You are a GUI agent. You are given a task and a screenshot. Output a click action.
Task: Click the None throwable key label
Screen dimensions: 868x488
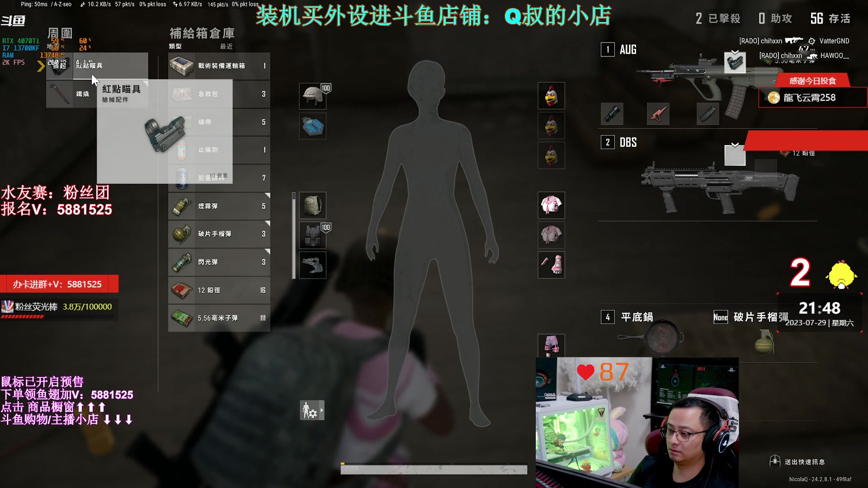click(x=721, y=317)
